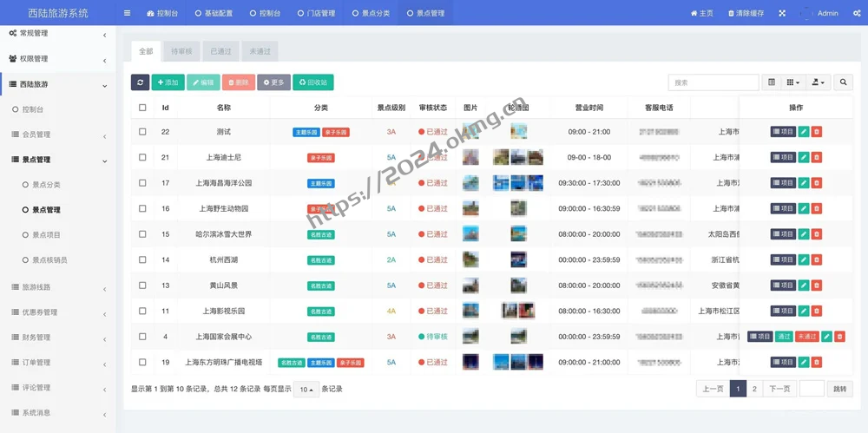
Task: Click the search magnifier button
Action: 843,82
